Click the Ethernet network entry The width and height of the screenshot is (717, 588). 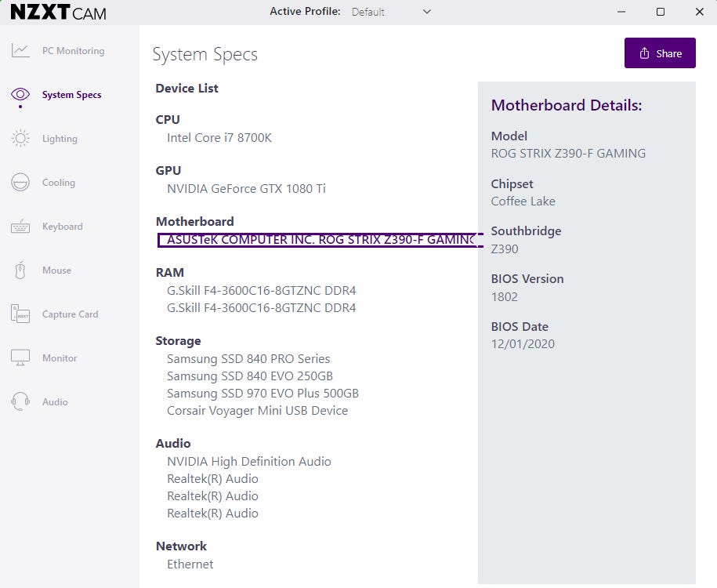click(x=190, y=564)
